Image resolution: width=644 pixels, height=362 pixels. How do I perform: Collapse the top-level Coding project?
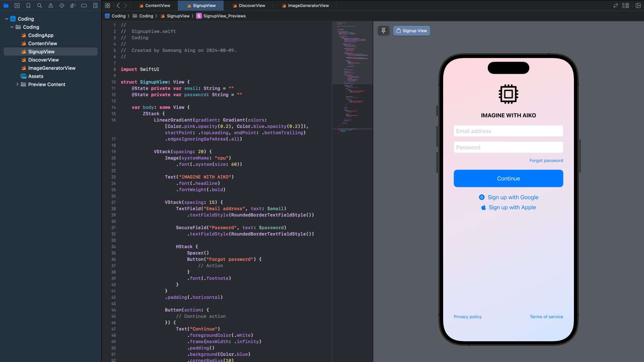[x=7, y=19]
